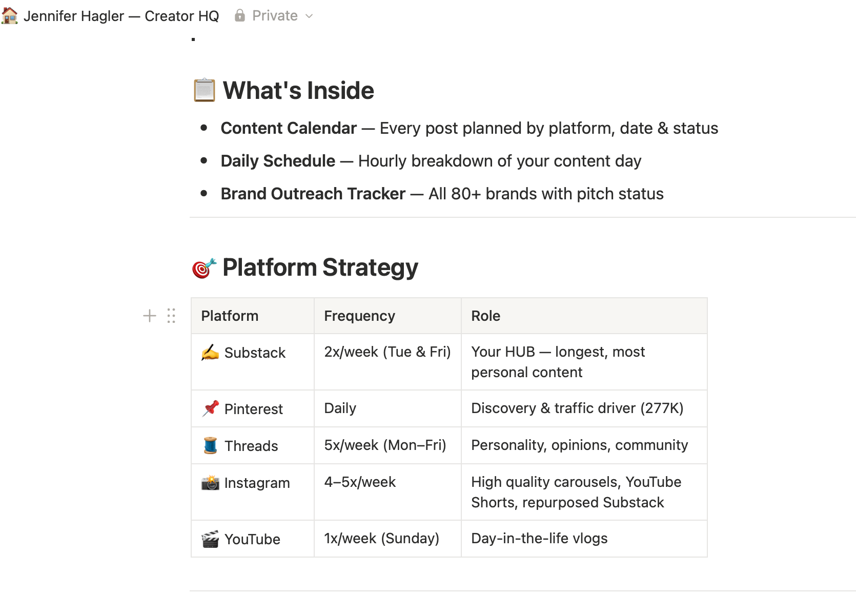The width and height of the screenshot is (856, 616).
Task: Click the house icon beside page title
Action: [9, 16]
